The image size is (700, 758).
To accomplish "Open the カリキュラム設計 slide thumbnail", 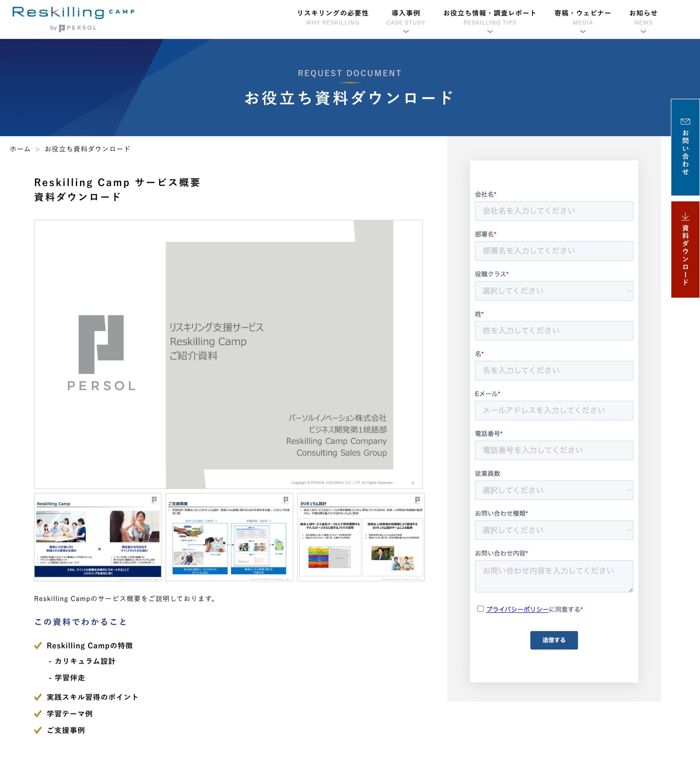I will (361, 537).
